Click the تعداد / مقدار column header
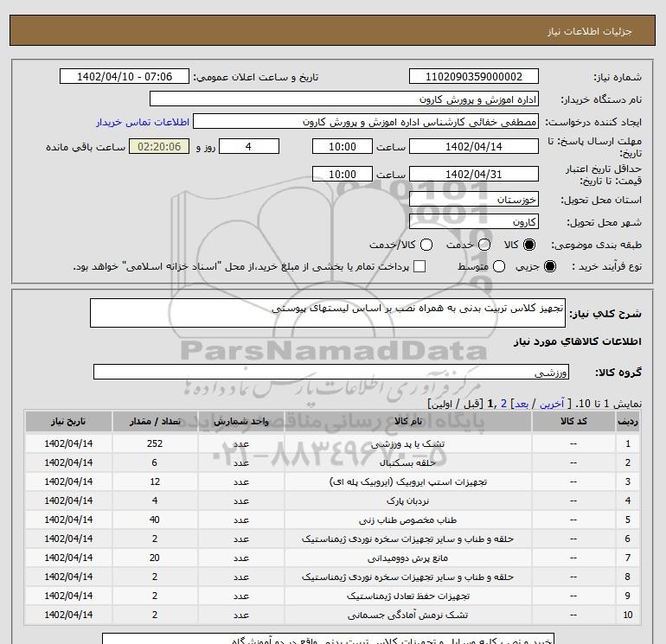 point(155,421)
